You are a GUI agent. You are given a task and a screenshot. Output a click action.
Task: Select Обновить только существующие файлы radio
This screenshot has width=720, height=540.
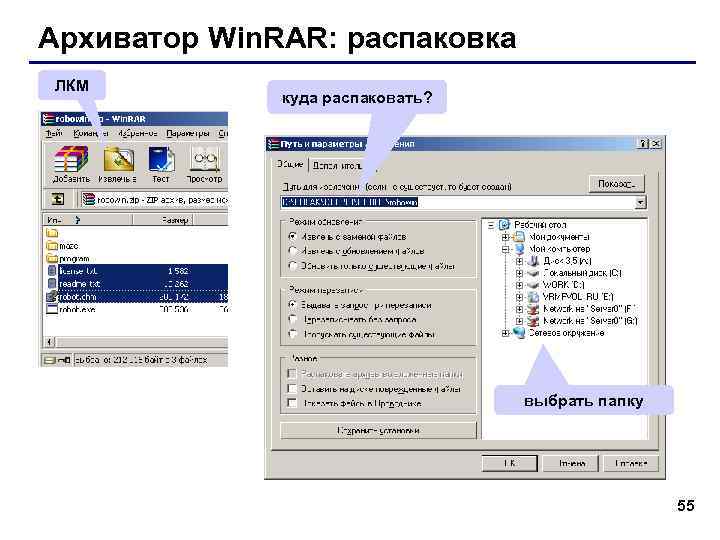(292, 266)
